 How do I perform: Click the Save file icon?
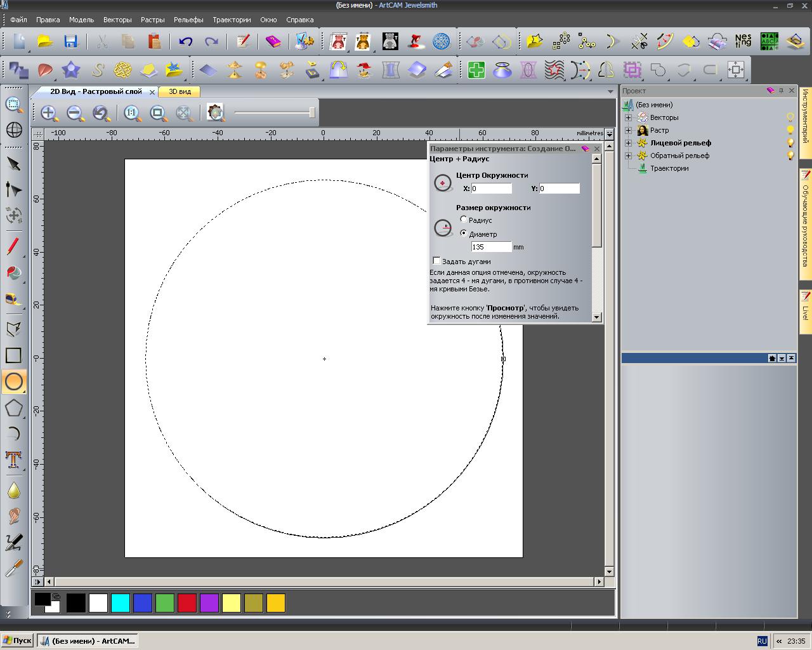tap(70, 42)
